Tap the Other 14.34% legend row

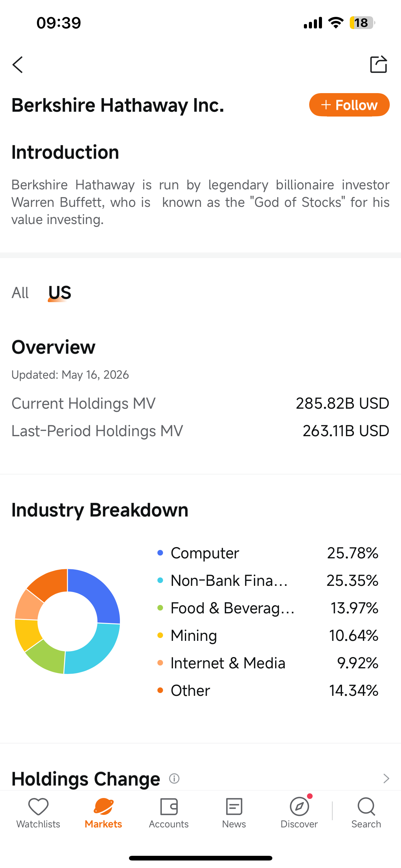coord(268,691)
